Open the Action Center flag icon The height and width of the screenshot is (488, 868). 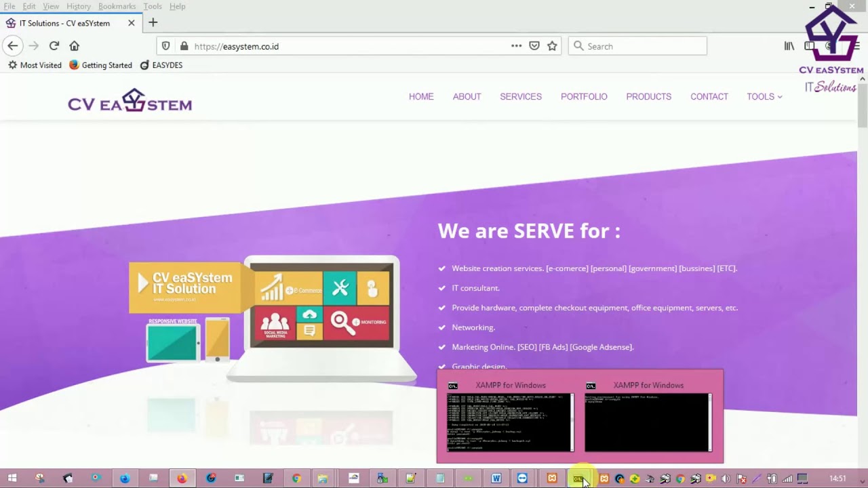click(741, 479)
